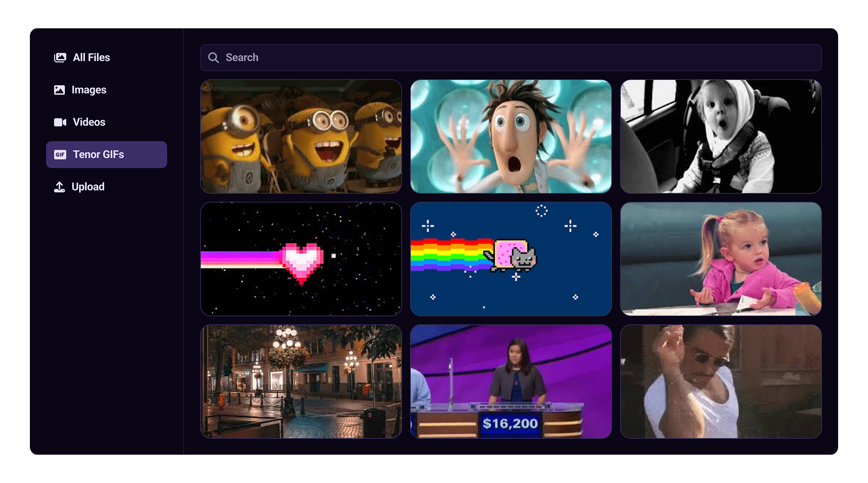The height and width of the screenshot is (483, 868).
Task: Click the Videos camera icon
Action: pos(60,122)
